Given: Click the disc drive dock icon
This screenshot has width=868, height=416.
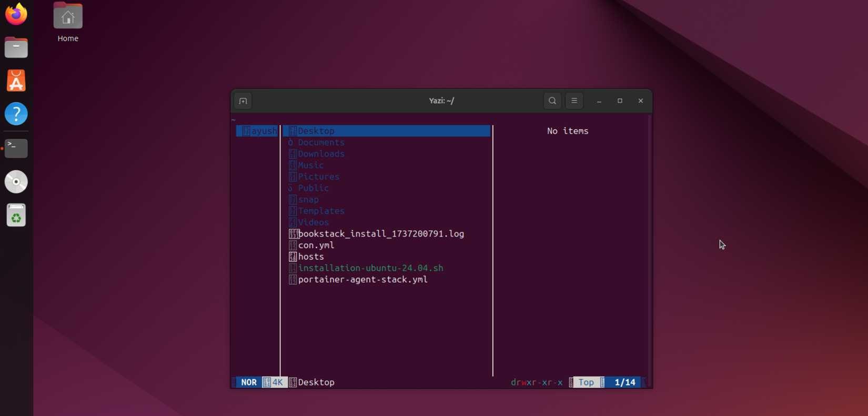Looking at the screenshot, I should pos(16,182).
